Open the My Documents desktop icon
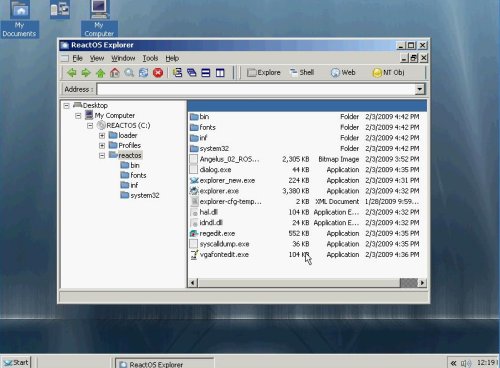This screenshot has width=500, height=368. (20, 19)
